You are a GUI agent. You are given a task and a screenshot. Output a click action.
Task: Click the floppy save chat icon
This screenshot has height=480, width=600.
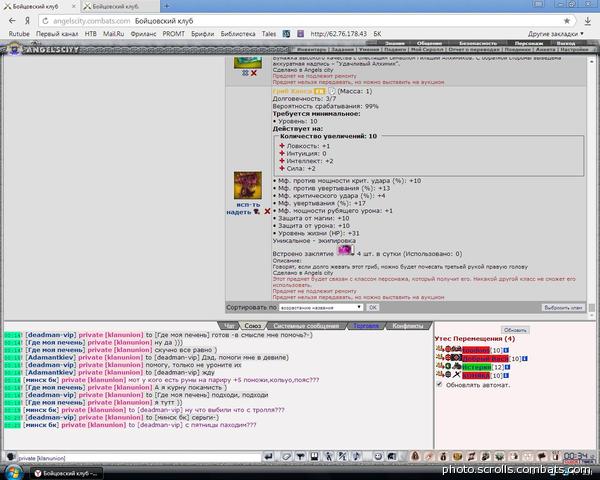coord(315,456)
